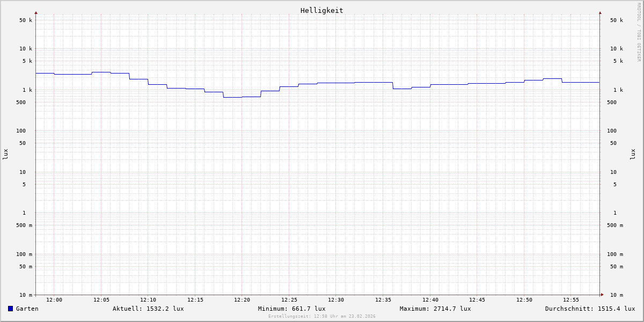Click the Erstellungszeit timestamp footer text

pos(322,317)
